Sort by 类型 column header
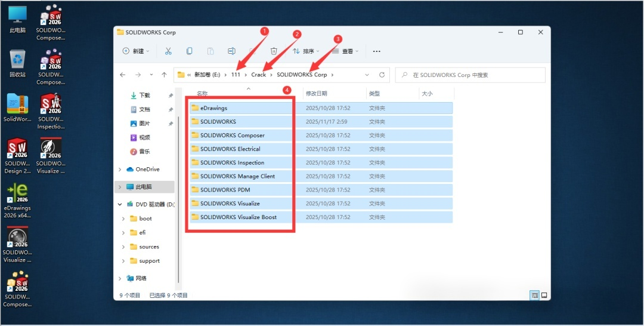The height and width of the screenshot is (326, 644). pyautogui.click(x=392, y=94)
